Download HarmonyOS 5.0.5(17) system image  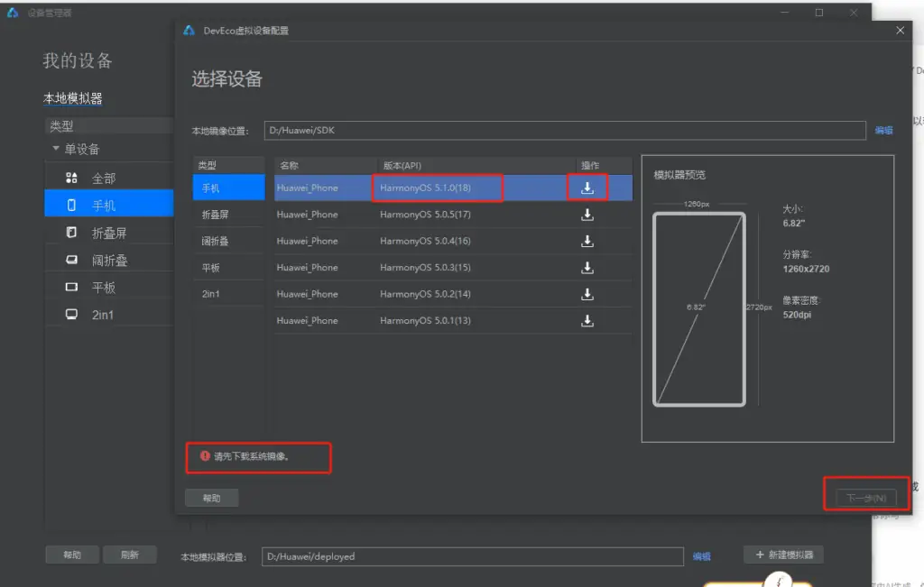[587, 215]
